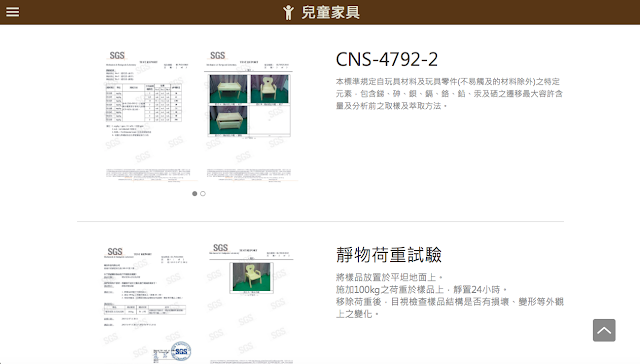Switch to the second carousel dot
Screen dimensions: 640x364
pos(203,193)
